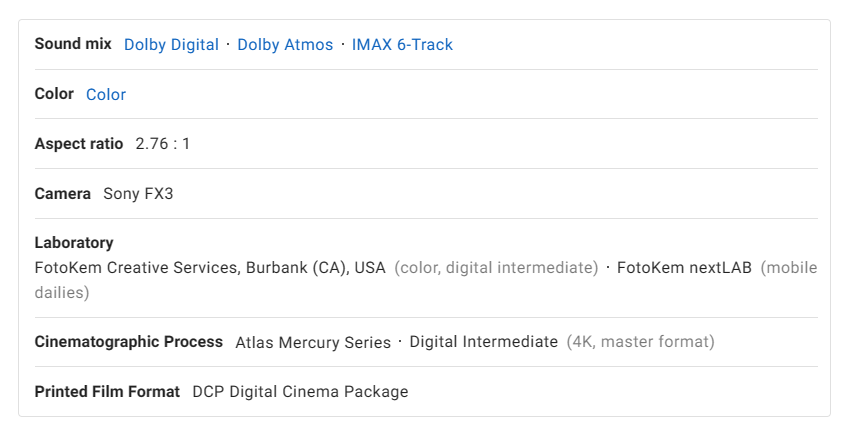Select the Sony FX3 camera text

138,194
